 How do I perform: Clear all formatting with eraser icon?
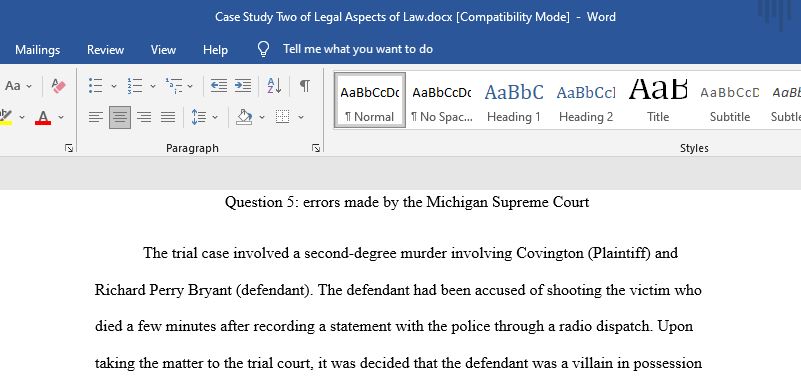click(x=59, y=86)
